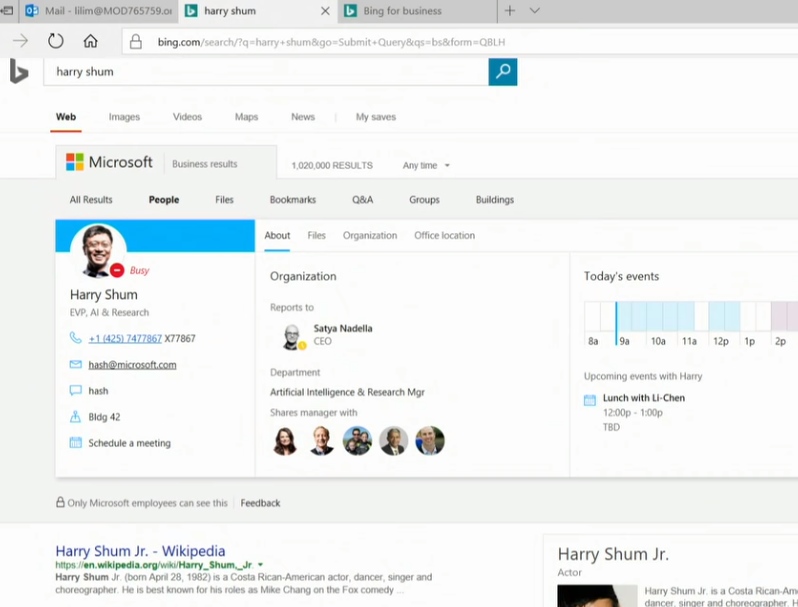Select the Web search tab
Image resolution: width=798 pixels, height=607 pixels.
click(66, 117)
